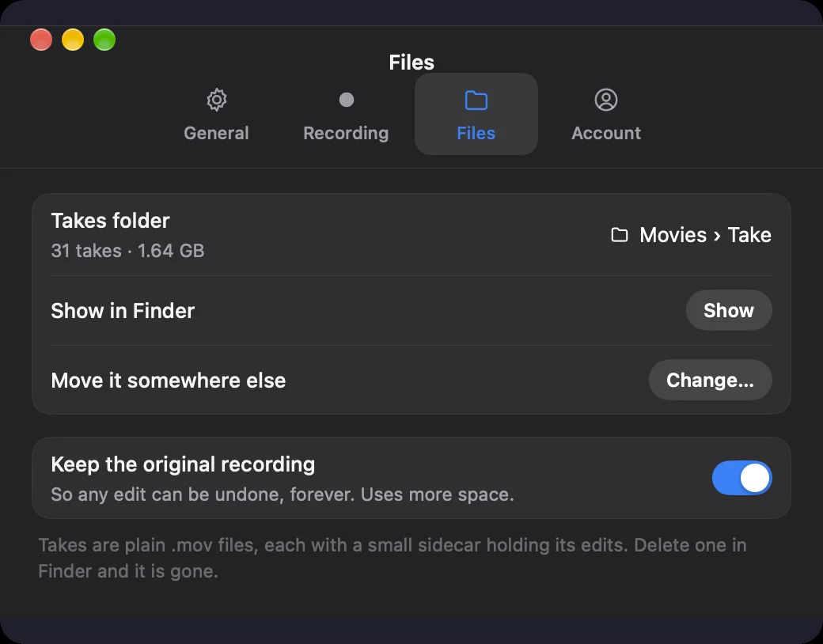Click the 'Takes folder' heading
The image size is (823, 644).
point(110,221)
